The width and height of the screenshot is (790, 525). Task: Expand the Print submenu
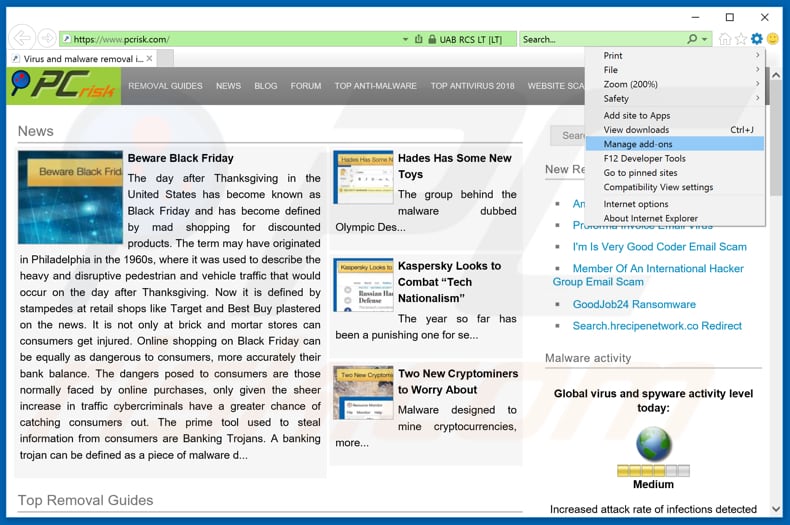click(x=675, y=55)
